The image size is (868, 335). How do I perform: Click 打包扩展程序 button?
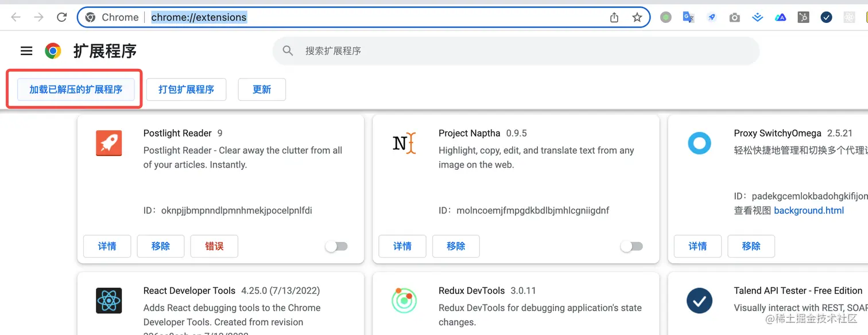pos(186,89)
